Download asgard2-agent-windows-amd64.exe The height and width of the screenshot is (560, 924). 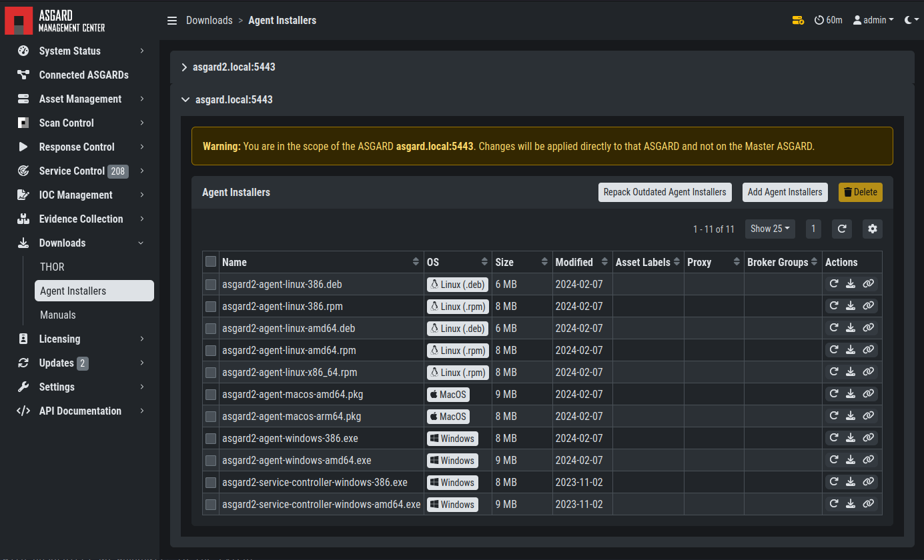click(851, 460)
